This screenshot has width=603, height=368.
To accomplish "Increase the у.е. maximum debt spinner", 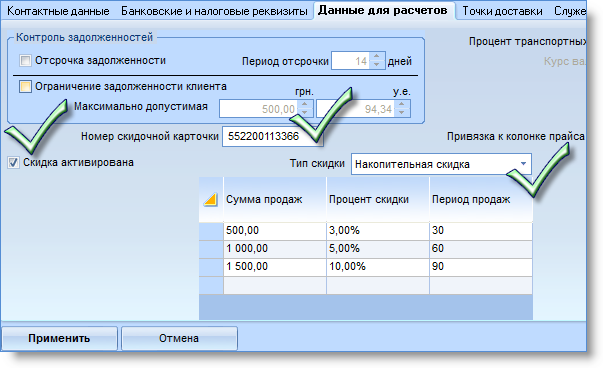I will click(402, 104).
